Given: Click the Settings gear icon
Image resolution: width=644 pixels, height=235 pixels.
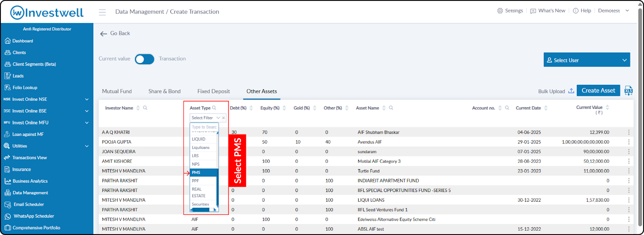Looking at the screenshot, I should pyautogui.click(x=500, y=11).
